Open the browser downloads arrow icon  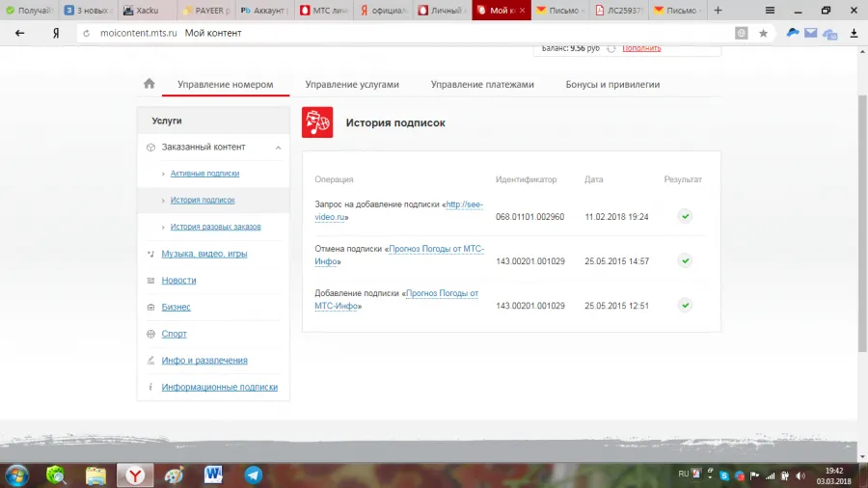tap(854, 33)
